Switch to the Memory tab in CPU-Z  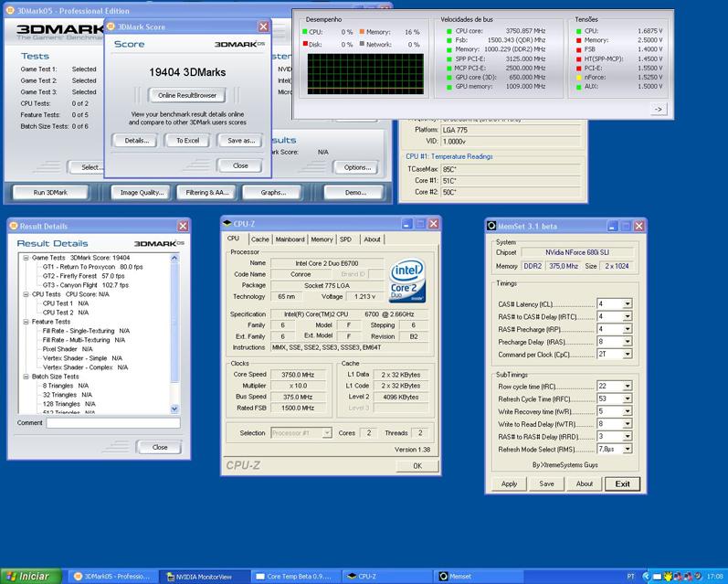click(x=322, y=239)
